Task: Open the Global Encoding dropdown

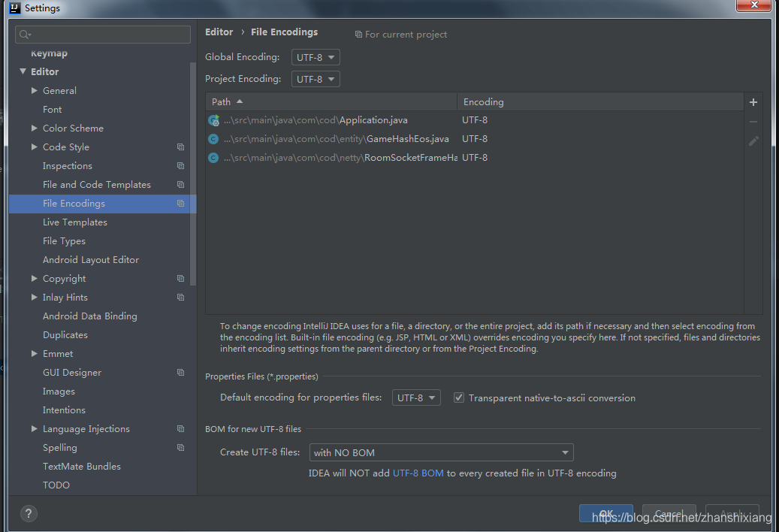Action: point(316,57)
